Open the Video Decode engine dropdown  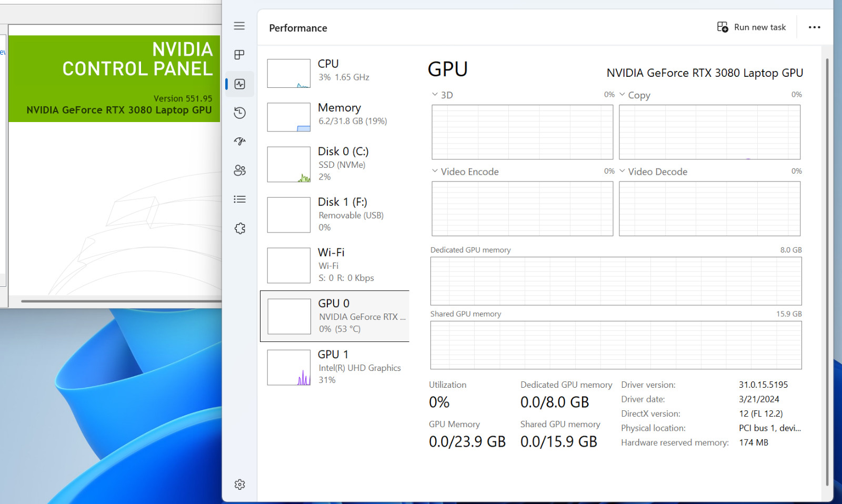(x=653, y=172)
